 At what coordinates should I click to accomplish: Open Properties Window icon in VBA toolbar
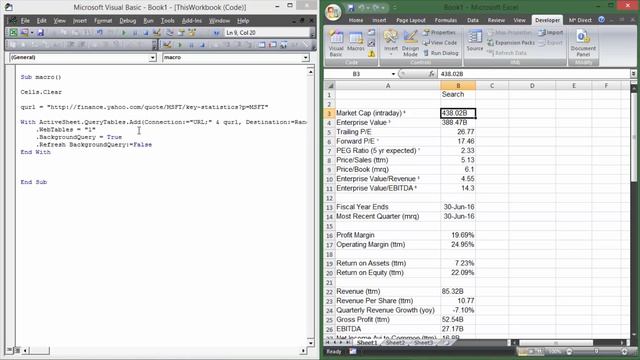[181, 32]
